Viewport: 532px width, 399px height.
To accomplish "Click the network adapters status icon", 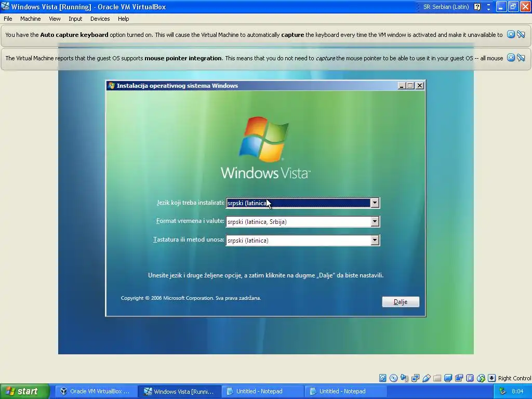I will (415, 378).
